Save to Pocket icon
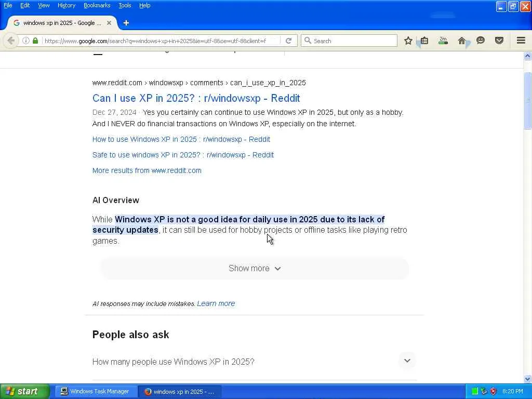Image resolution: width=532 pixels, height=399 pixels. (x=499, y=41)
